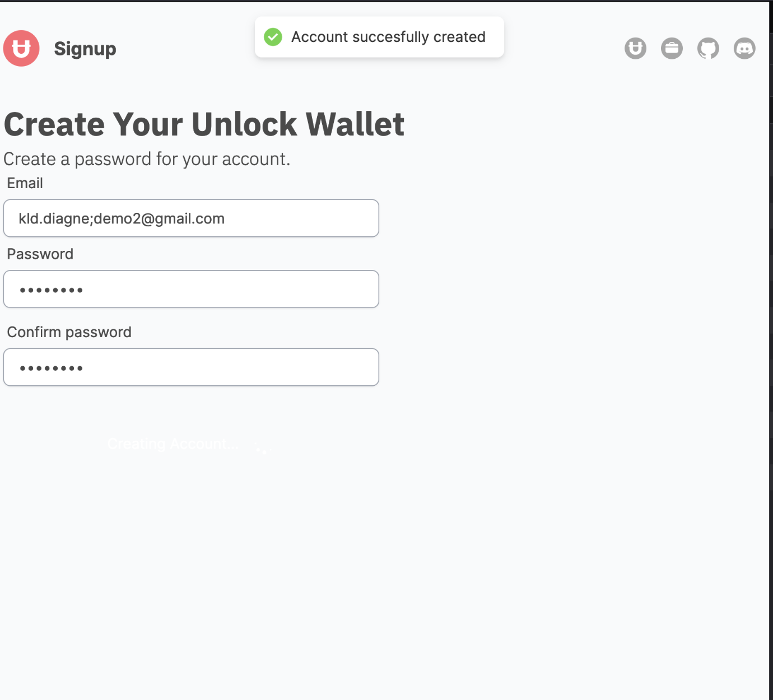This screenshot has width=773, height=700.
Task: Select the Unlock wallet icon on the right
Action: [635, 48]
